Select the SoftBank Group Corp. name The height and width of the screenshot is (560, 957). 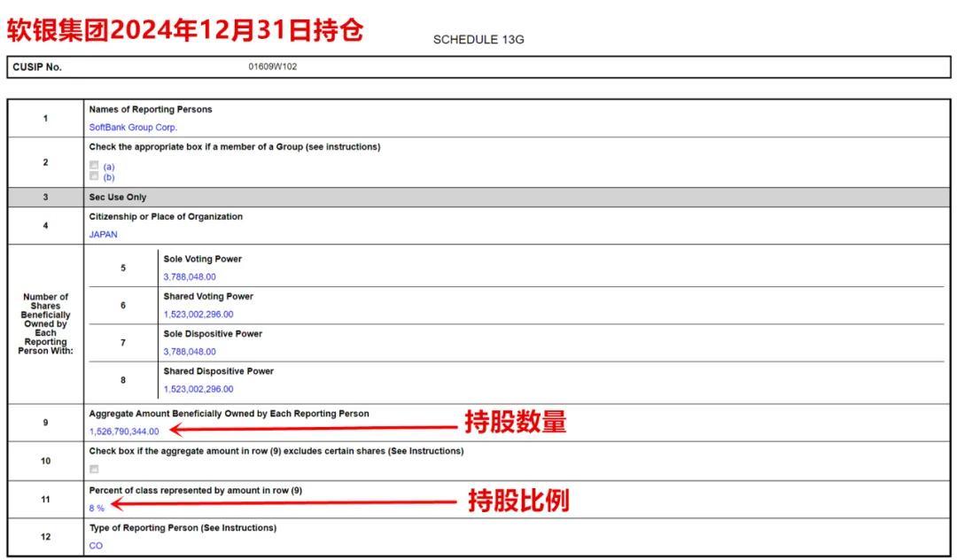[133, 128]
